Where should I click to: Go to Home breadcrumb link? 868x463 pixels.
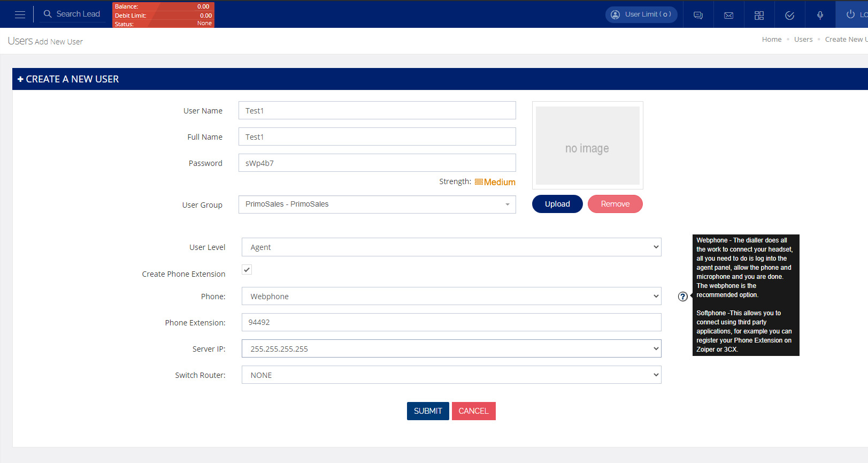tap(771, 40)
